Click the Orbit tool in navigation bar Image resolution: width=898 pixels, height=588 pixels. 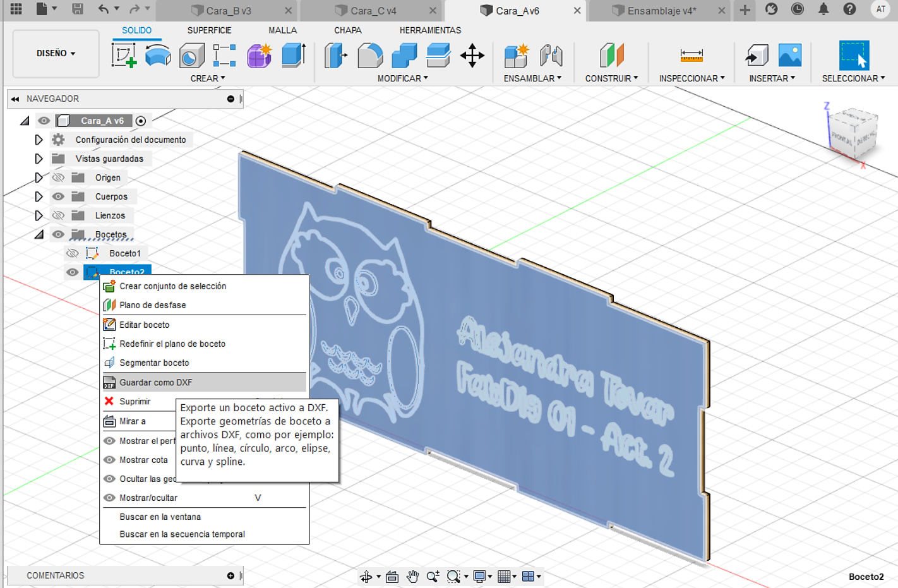[366, 576]
